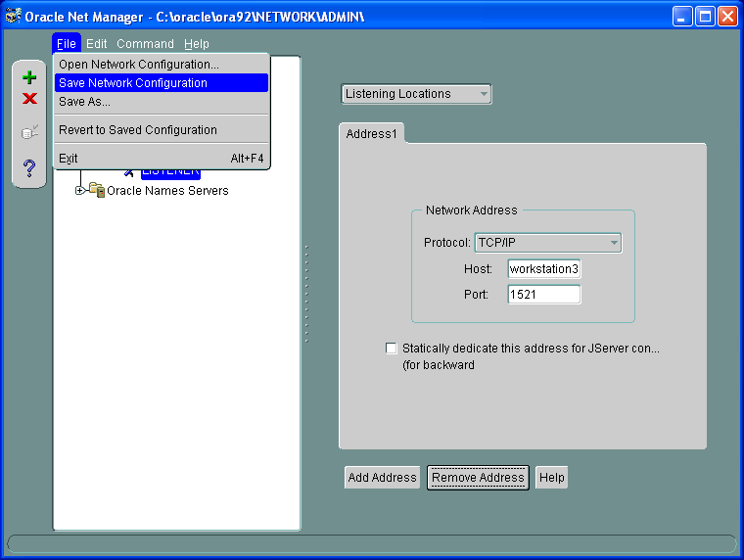
Task: Expand the Oracle Names Servers node
Action: pyautogui.click(x=79, y=190)
